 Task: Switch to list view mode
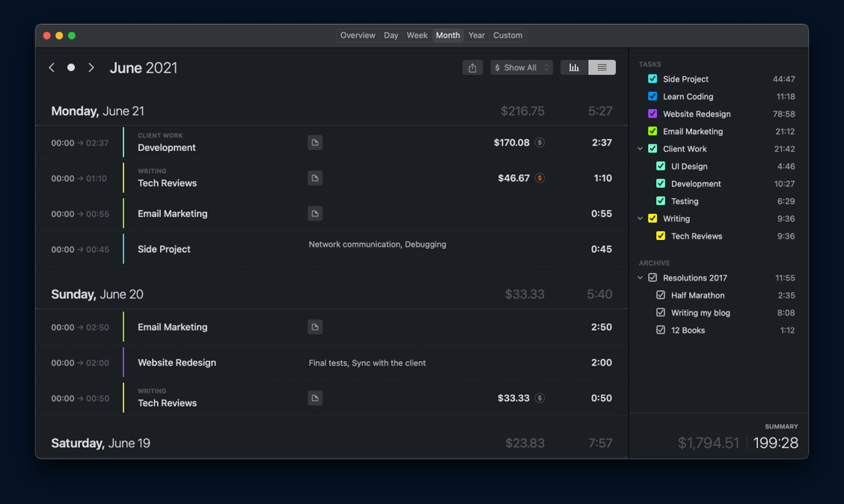(x=602, y=68)
